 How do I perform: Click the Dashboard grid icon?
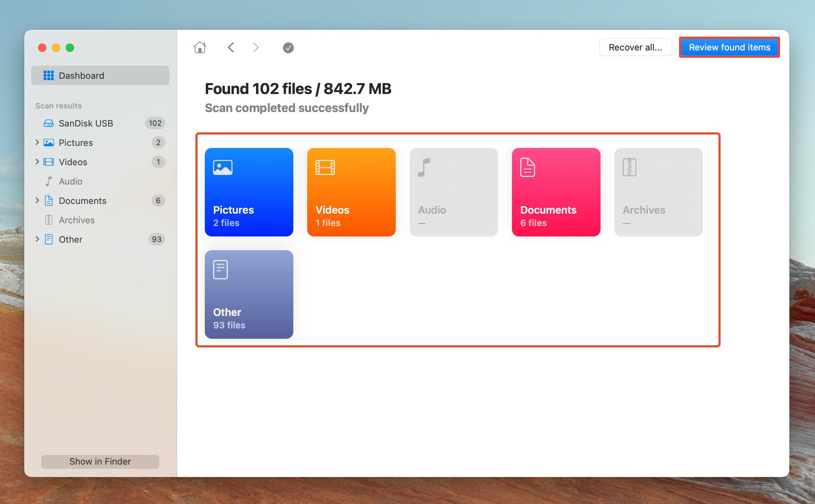point(48,75)
